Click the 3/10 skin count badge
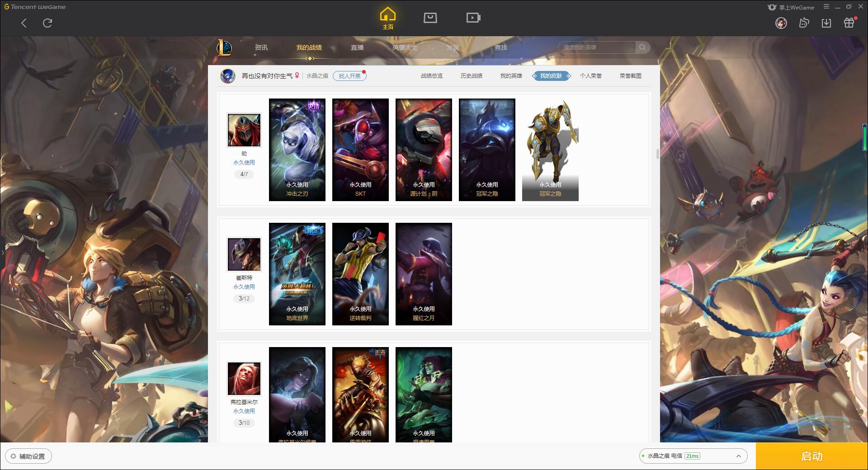 pos(244,423)
